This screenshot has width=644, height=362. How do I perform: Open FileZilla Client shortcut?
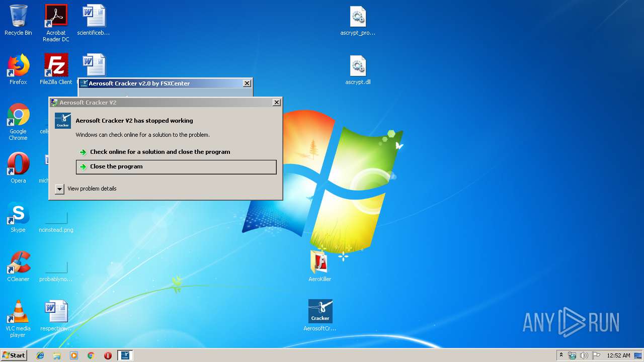coord(56,69)
